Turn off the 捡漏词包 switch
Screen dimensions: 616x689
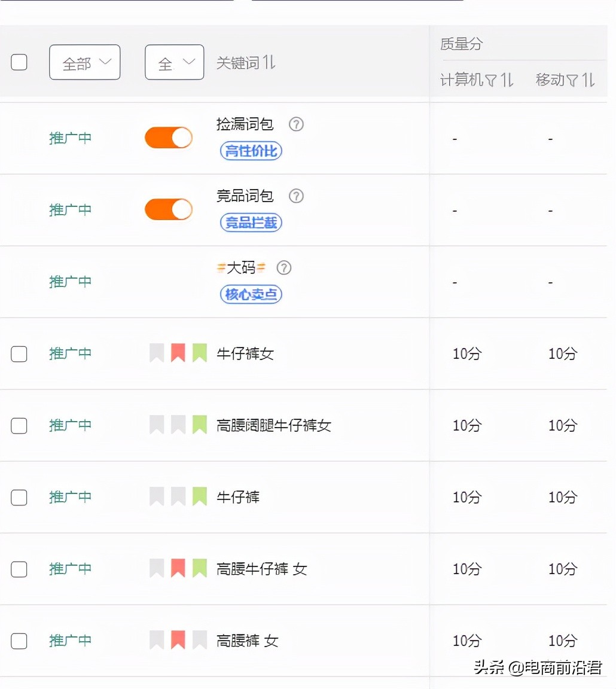[x=168, y=138]
